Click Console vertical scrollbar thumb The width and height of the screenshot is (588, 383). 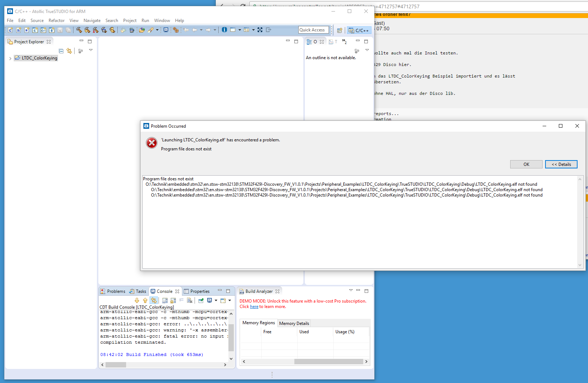(x=231, y=337)
